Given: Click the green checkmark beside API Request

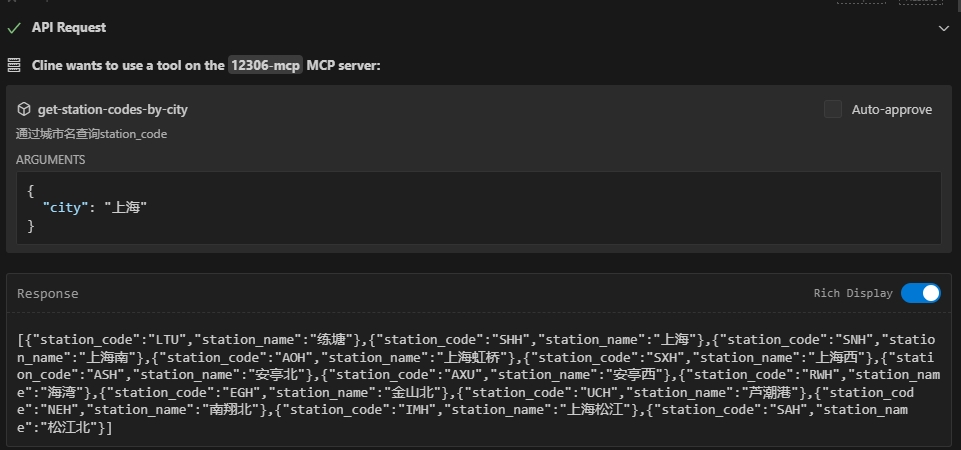Looking at the screenshot, I should (x=14, y=28).
